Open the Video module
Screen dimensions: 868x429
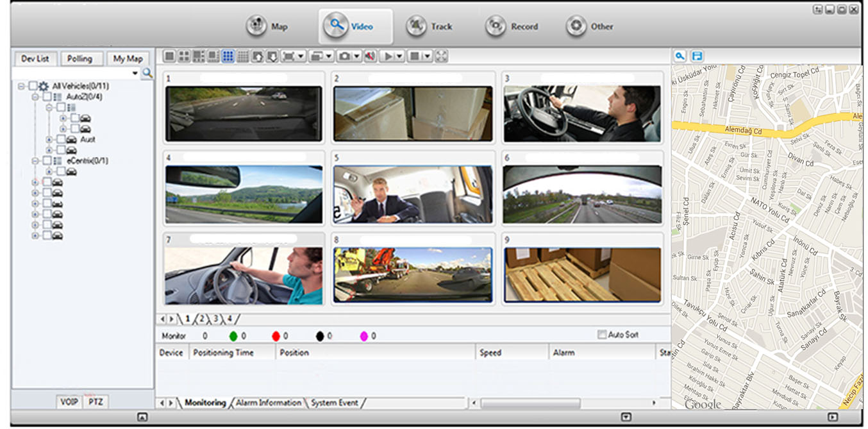355,26
